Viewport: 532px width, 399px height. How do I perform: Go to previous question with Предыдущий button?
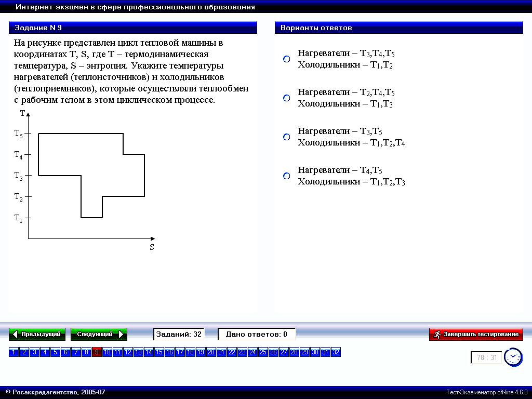(x=37, y=335)
